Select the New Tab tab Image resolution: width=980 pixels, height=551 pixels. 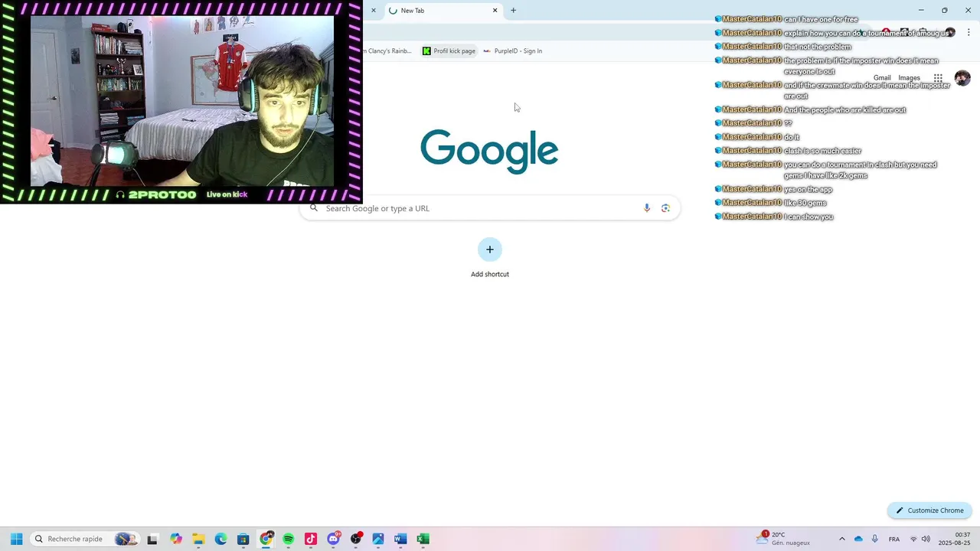(x=443, y=11)
